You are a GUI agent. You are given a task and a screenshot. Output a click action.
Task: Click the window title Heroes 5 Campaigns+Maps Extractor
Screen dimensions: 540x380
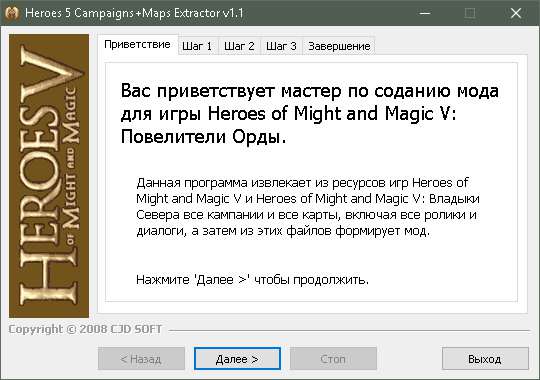[x=134, y=13]
